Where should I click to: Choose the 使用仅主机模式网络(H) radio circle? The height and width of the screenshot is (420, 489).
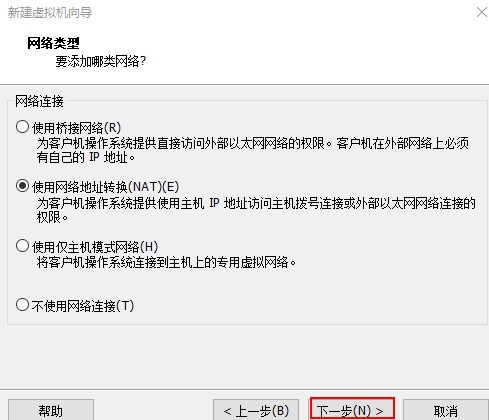(22, 246)
